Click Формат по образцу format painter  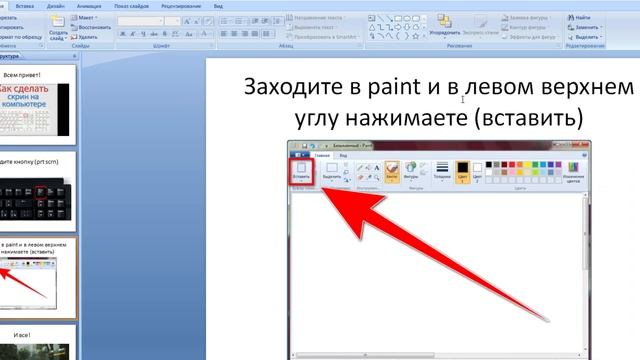pyautogui.click(x=20, y=37)
